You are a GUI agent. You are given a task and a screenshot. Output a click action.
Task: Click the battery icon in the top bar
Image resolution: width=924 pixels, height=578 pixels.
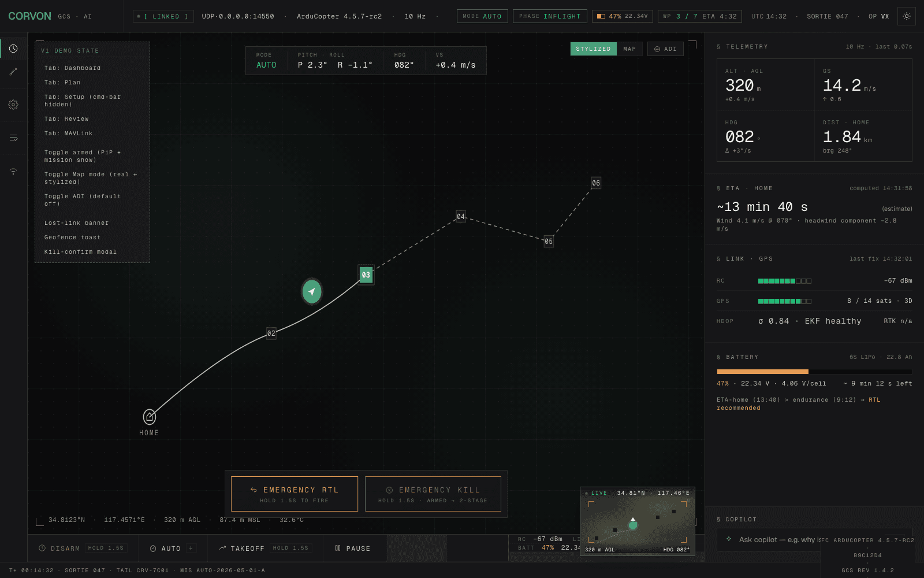(601, 16)
